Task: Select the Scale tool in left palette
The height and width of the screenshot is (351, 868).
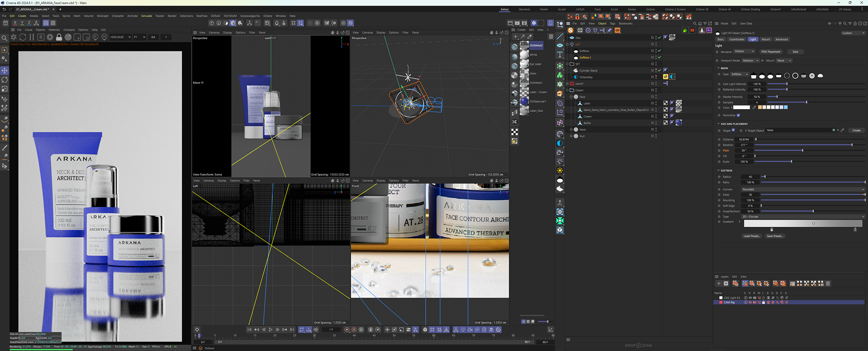Action: coord(5,89)
